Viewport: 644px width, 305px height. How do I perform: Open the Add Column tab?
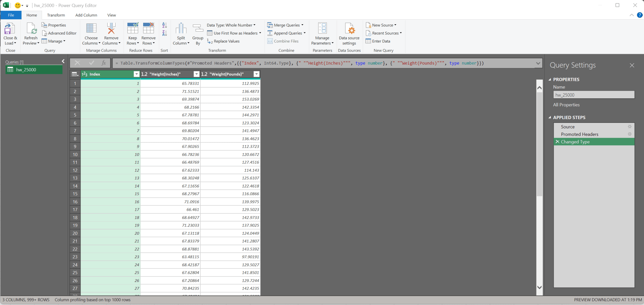(x=86, y=15)
